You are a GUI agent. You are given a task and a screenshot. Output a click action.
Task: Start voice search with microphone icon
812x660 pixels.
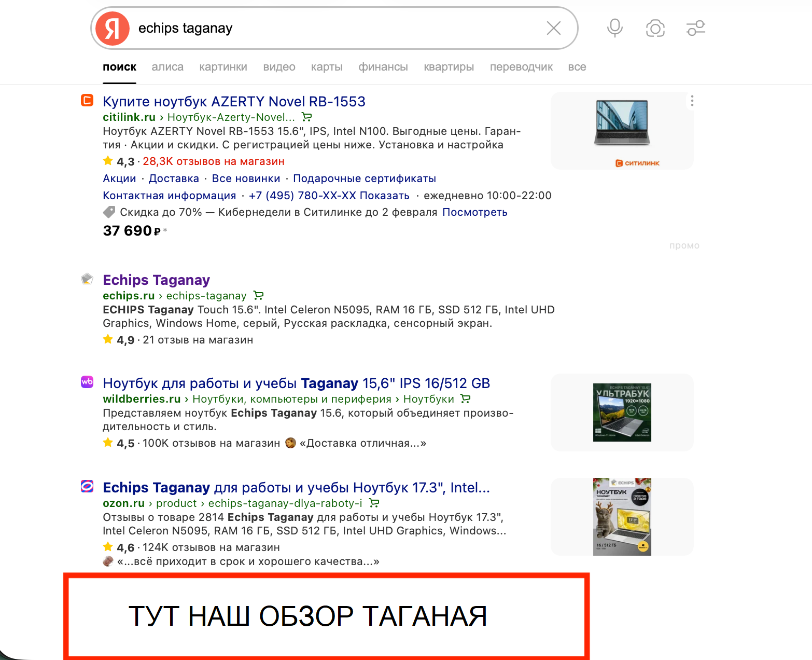(615, 28)
